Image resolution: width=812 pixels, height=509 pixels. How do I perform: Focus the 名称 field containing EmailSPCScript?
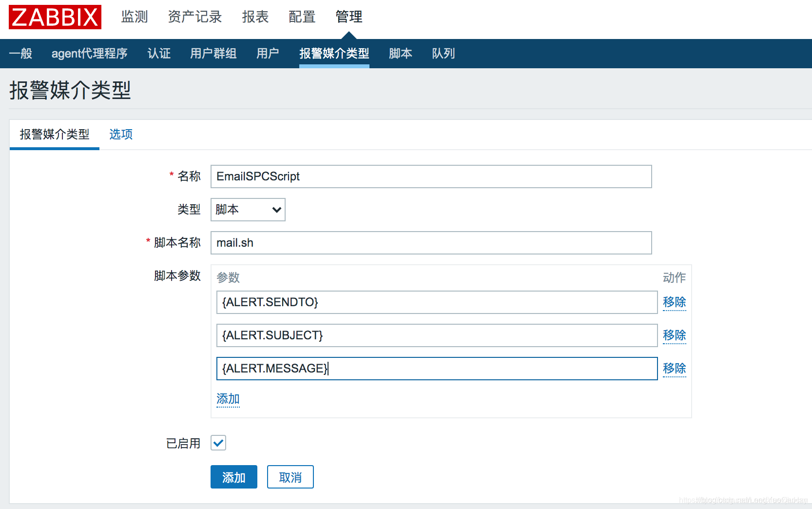tap(431, 176)
